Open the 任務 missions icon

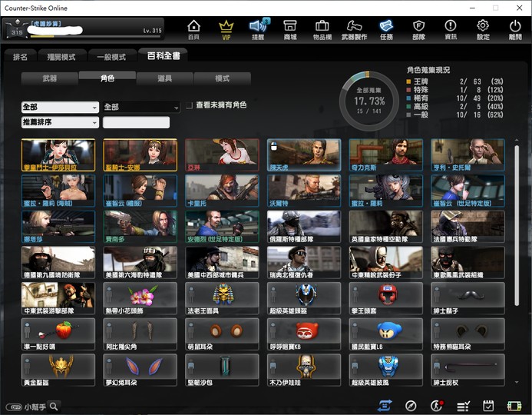coord(386,29)
